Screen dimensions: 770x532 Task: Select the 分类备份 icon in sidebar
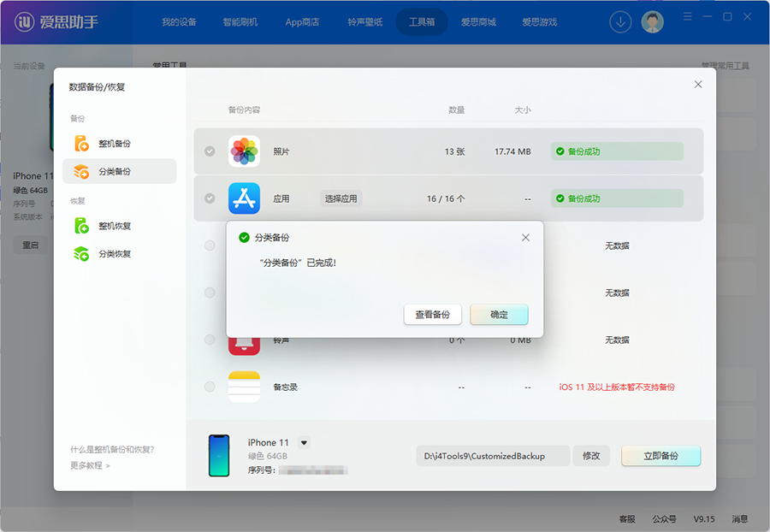coord(81,171)
